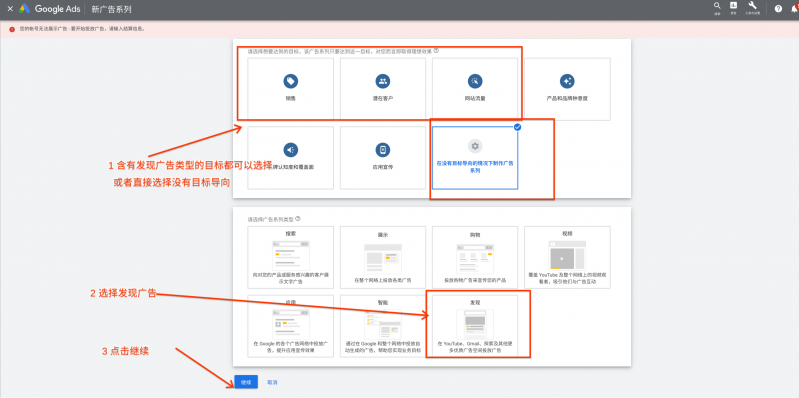Open the help question mark in header
The height and width of the screenshot is (398, 799).
(x=778, y=9)
